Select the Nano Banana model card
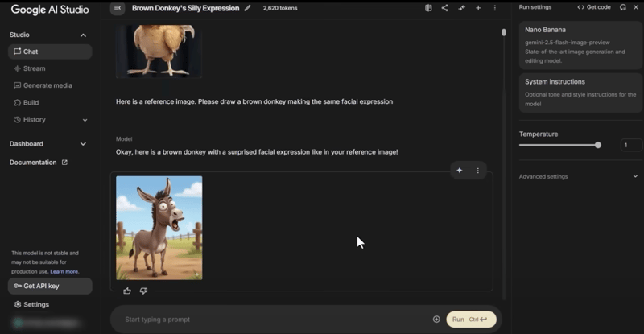Viewport: 644px width, 334px height. [x=580, y=45]
